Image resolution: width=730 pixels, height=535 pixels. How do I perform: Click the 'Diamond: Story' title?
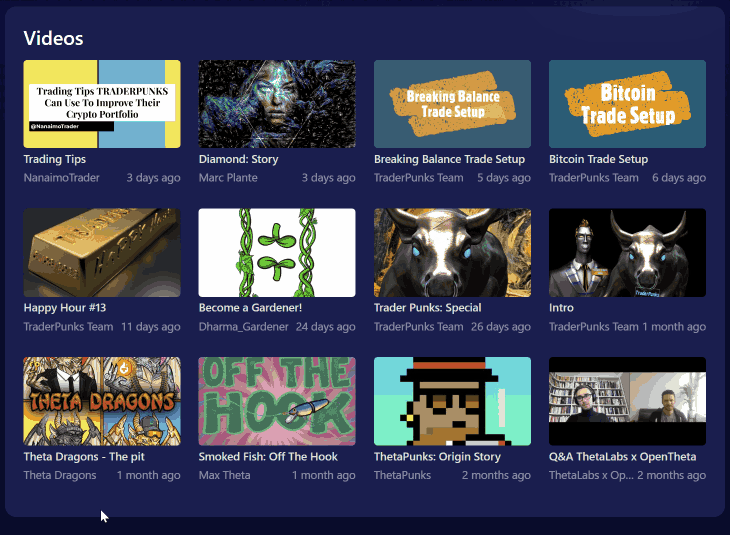pyautogui.click(x=238, y=159)
